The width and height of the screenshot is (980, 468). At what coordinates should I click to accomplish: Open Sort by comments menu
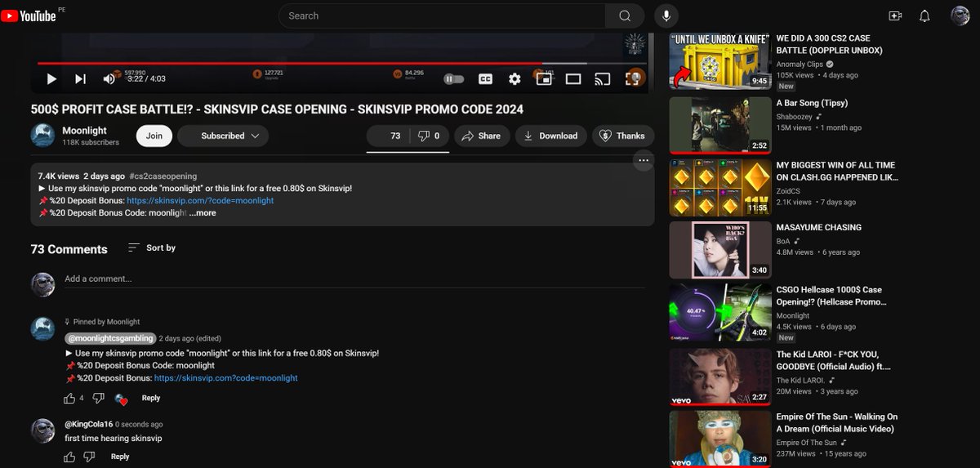(x=152, y=247)
